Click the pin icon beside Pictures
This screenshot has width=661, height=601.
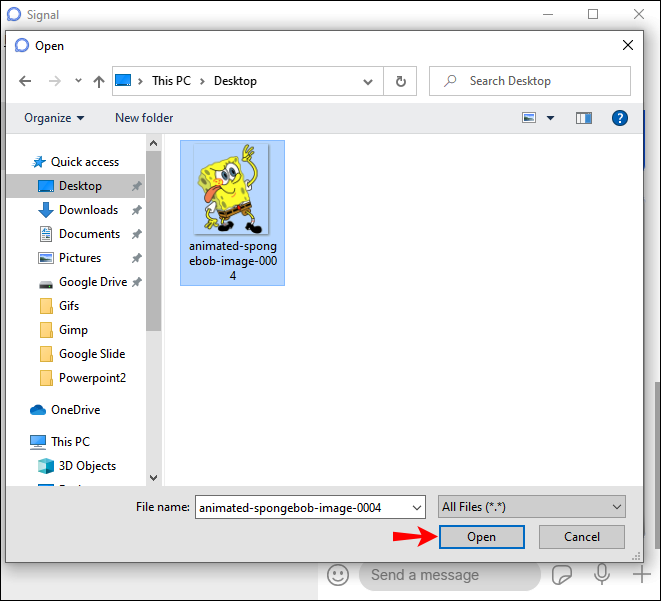coord(136,258)
